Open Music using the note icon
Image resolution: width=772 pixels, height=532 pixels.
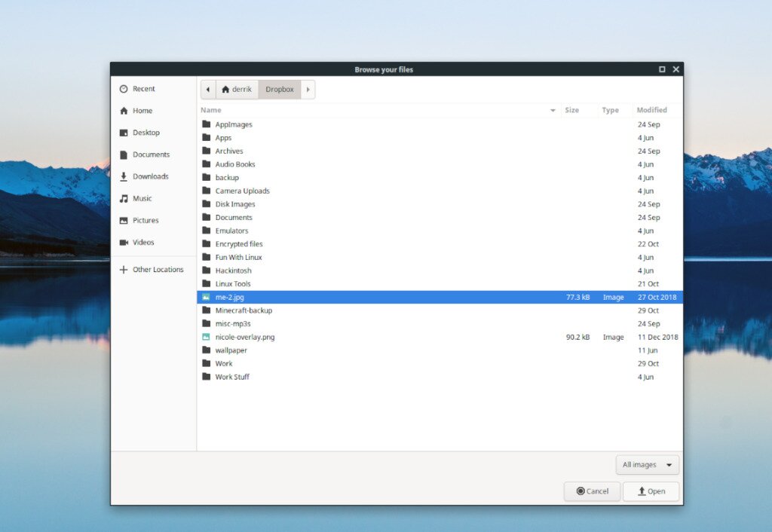123,198
